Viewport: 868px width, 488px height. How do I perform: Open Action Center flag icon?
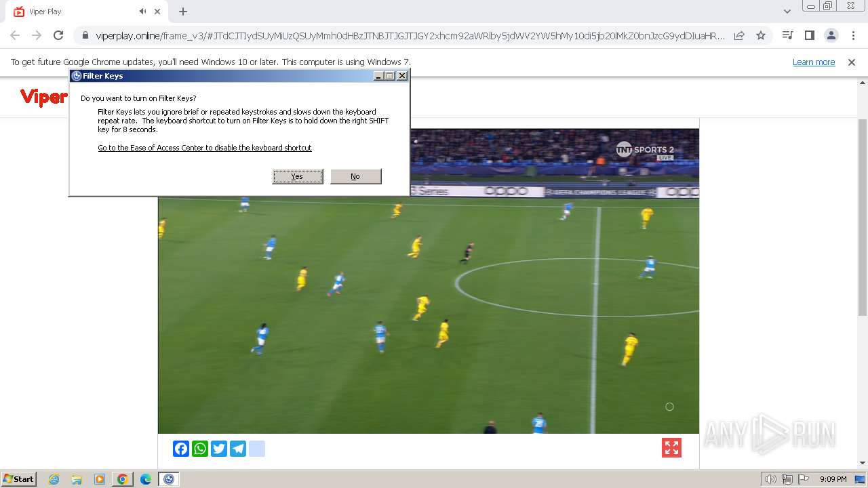[804, 479]
